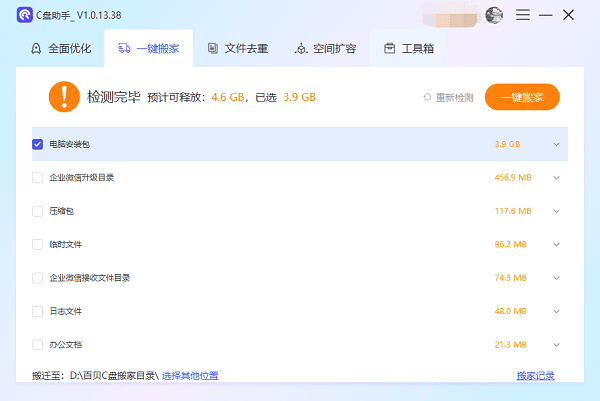The height and width of the screenshot is (401, 600).
Task: Check the 压缩包 checkbox
Action: pos(37,211)
